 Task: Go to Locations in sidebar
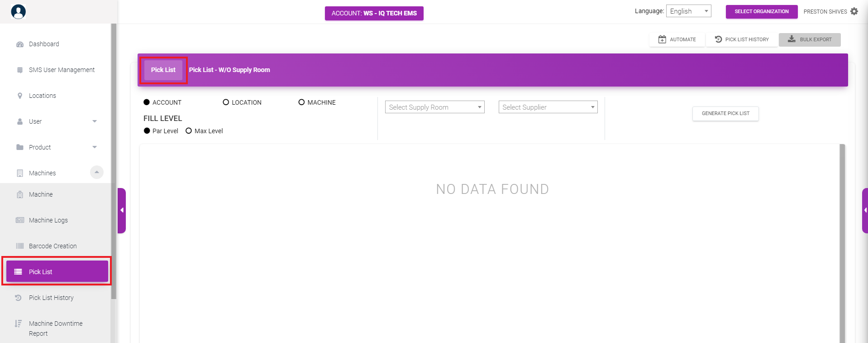tap(43, 96)
